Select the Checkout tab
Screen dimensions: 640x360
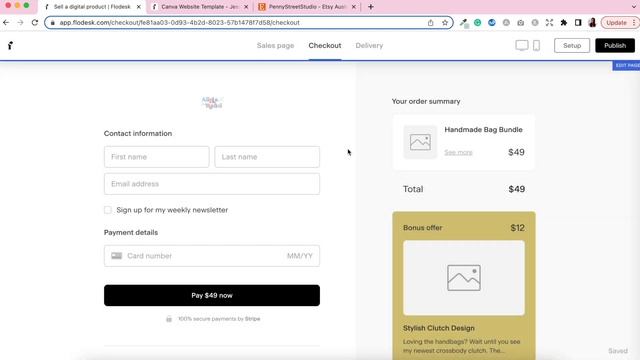[x=325, y=45]
